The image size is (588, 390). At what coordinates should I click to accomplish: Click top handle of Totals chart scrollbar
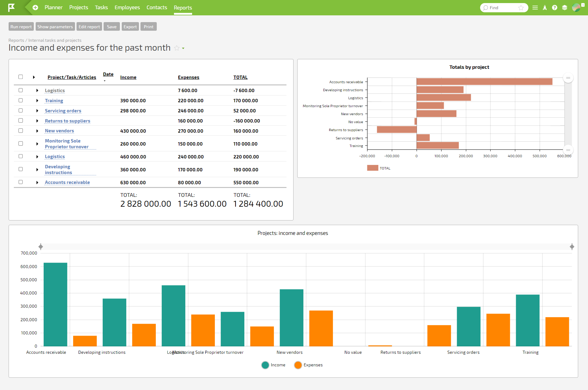point(568,78)
